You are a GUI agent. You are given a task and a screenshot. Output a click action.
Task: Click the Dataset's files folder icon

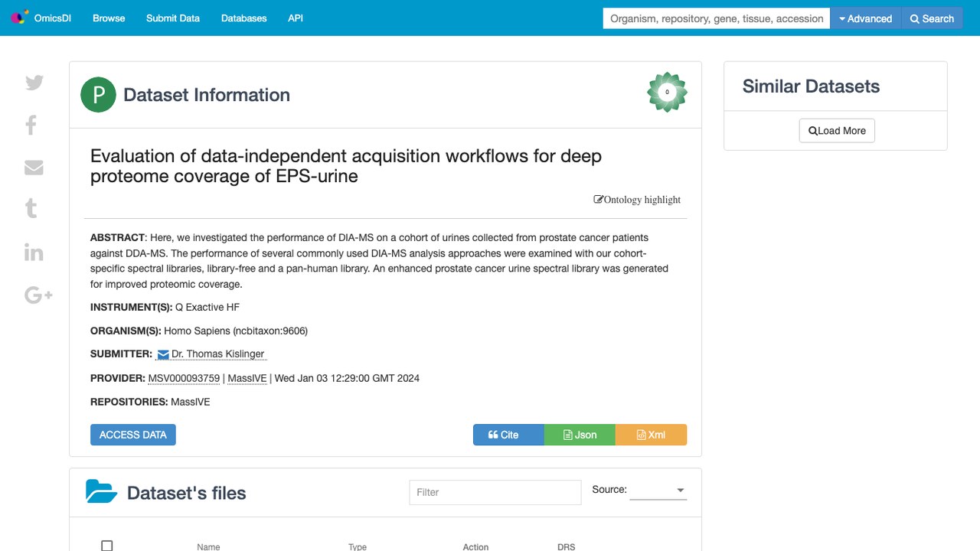click(102, 491)
